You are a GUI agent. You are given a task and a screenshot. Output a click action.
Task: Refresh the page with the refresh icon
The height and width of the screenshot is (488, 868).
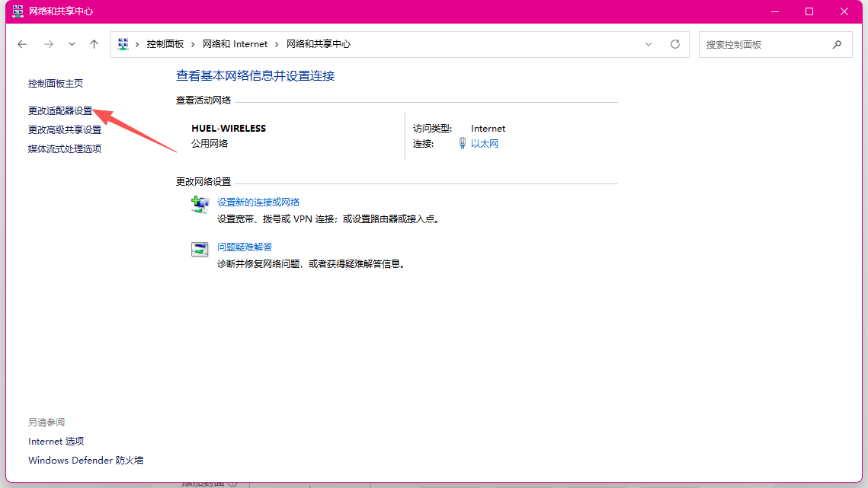pos(674,44)
